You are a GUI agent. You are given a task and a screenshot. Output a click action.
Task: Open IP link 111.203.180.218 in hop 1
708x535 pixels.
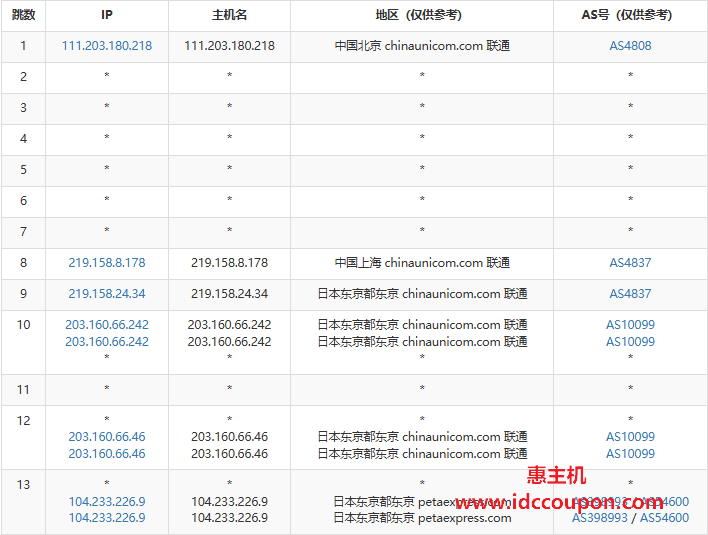coord(107,46)
